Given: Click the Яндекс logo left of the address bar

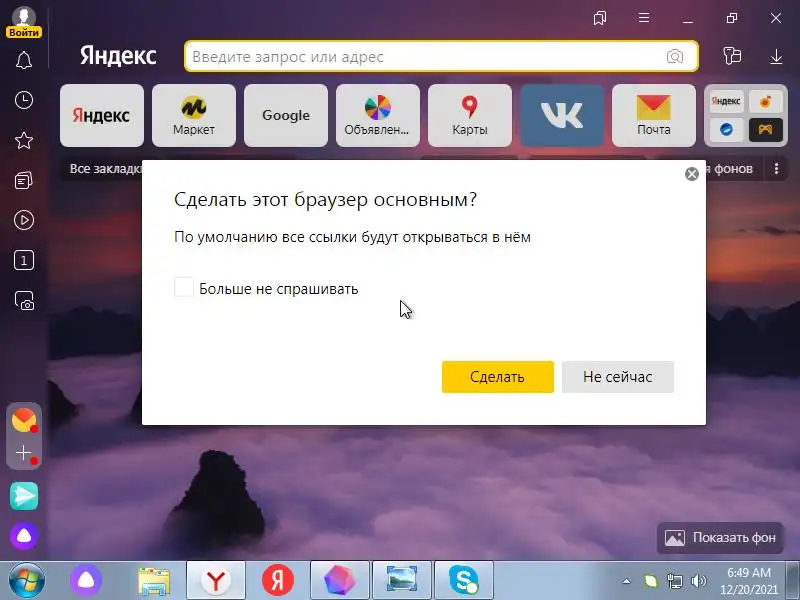Looking at the screenshot, I should pyautogui.click(x=118, y=56).
